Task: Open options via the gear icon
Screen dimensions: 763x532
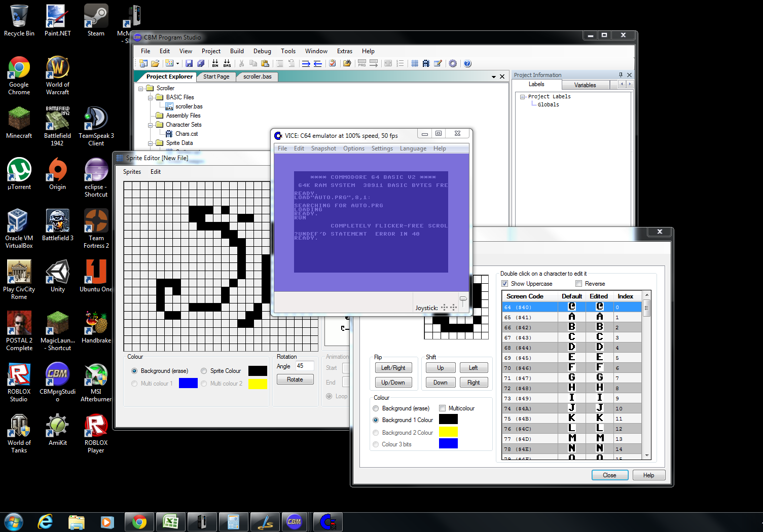Action: [x=453, y=63]
